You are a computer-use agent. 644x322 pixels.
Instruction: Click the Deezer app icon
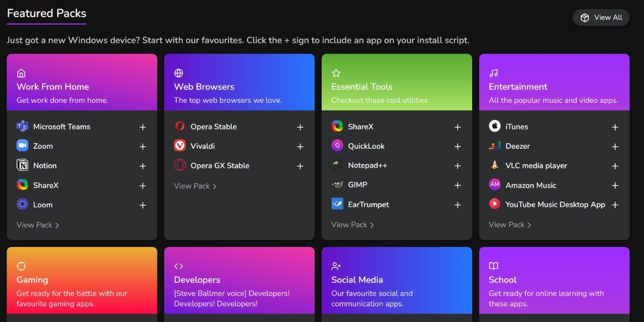point(495,146)
